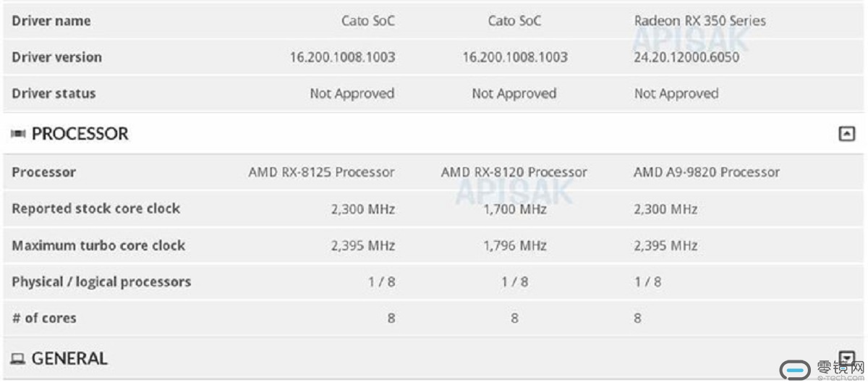Click the PROCESSOR section heading

click(x=80, y=134)
